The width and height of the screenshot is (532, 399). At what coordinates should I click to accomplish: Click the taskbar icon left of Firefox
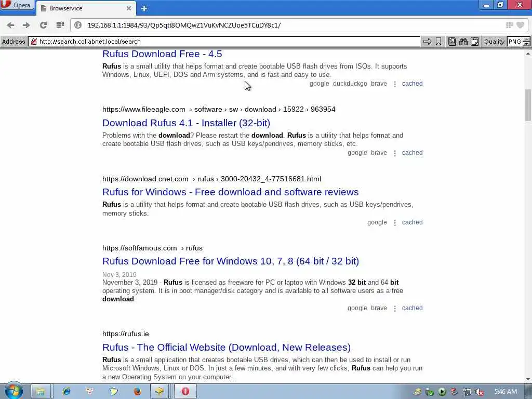point(114,392)
